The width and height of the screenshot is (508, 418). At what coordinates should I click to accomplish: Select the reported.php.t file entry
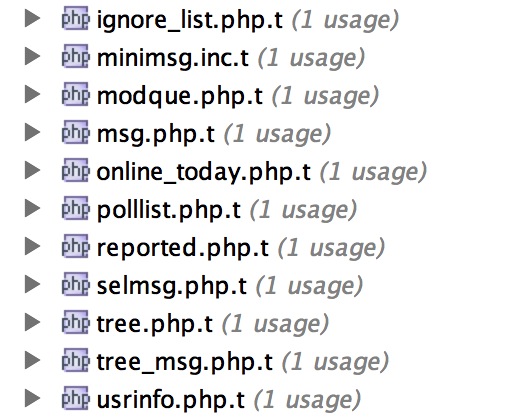183,248
